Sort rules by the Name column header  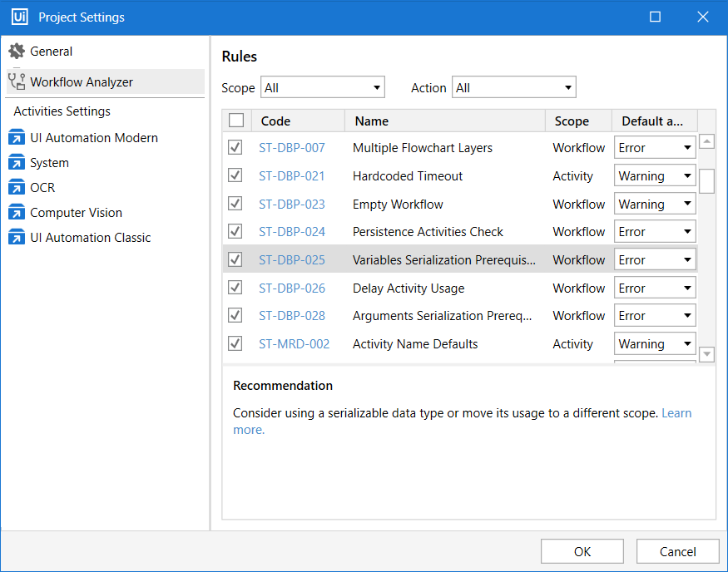(x=372, y=121)
